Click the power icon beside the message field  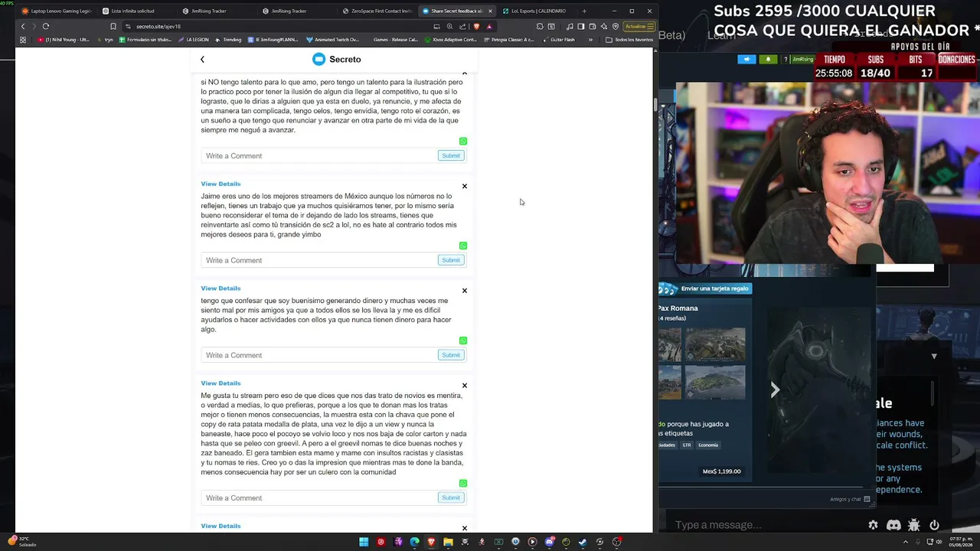pos(934,525)
